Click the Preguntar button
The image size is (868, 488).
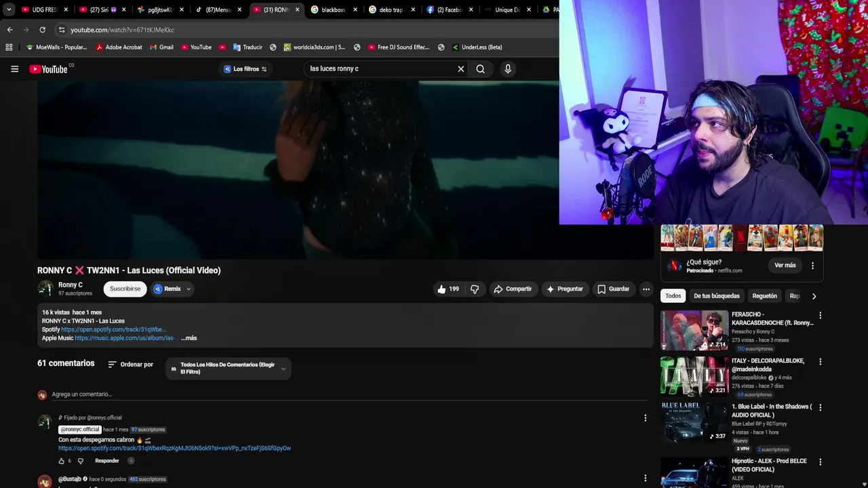tap(564, 289)
